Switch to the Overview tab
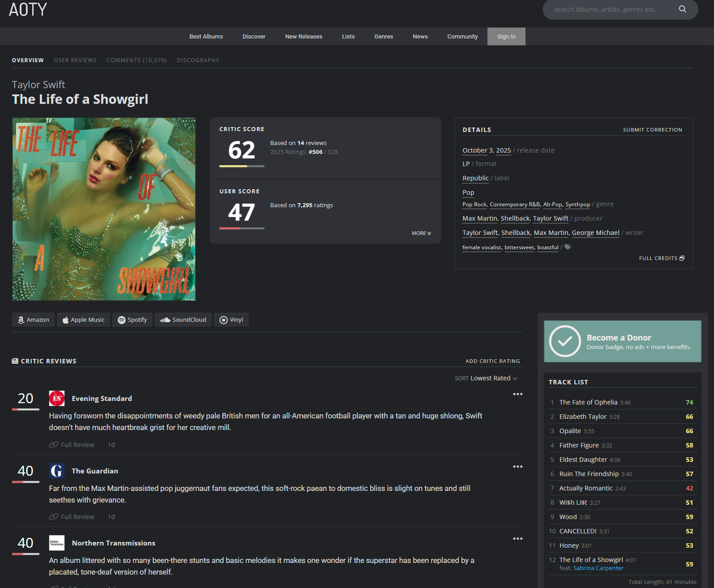Viewport: 714px width, 588px height. [x=28, y=60]
